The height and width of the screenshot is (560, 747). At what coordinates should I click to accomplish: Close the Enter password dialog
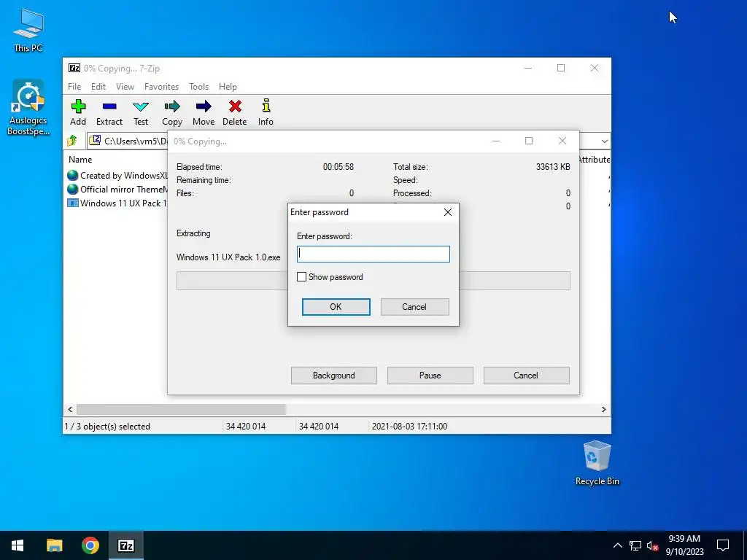tap(448, 212)
